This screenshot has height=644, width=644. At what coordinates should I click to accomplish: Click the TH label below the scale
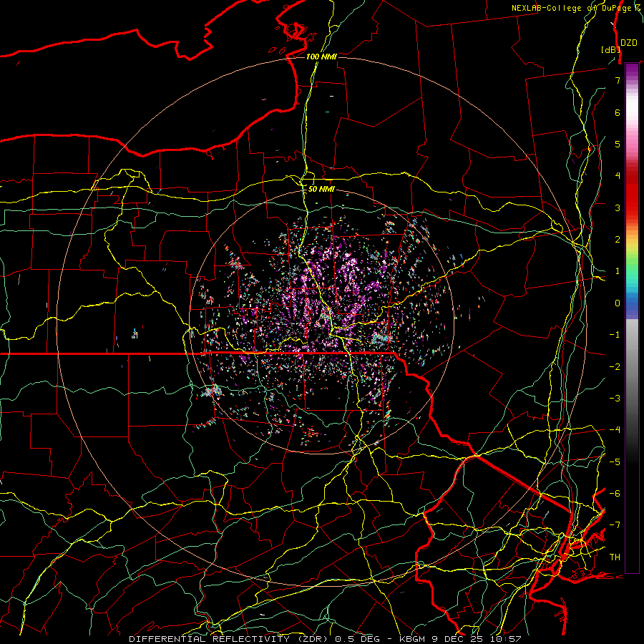tap(615, 557)
